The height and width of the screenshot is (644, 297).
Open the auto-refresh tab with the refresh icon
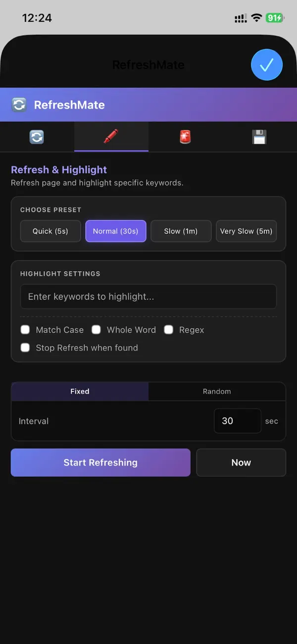(x=37, y=136)
